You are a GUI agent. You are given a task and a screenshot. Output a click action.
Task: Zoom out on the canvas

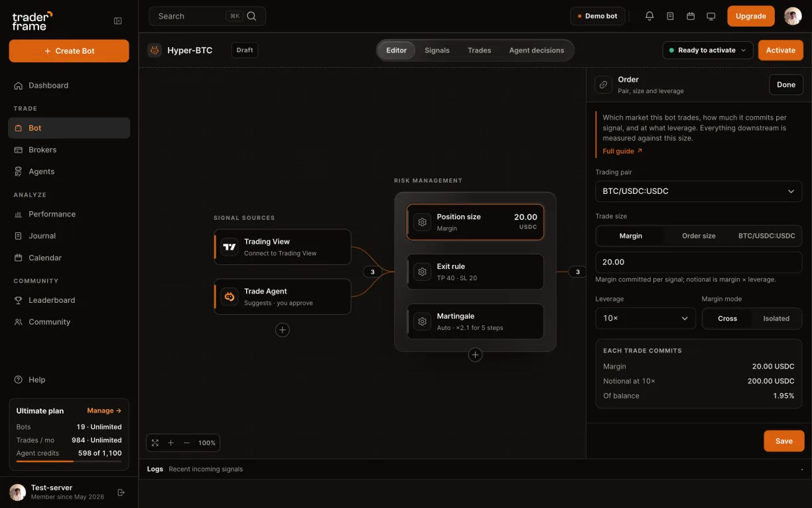[186, 443]
